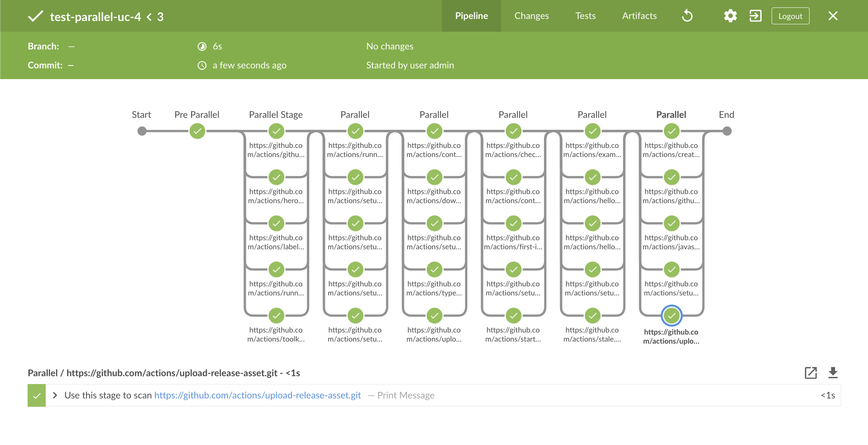Click the highlighted actions/uplo... node
Screen dimensions: 868x445
click(x=672, y=316)
